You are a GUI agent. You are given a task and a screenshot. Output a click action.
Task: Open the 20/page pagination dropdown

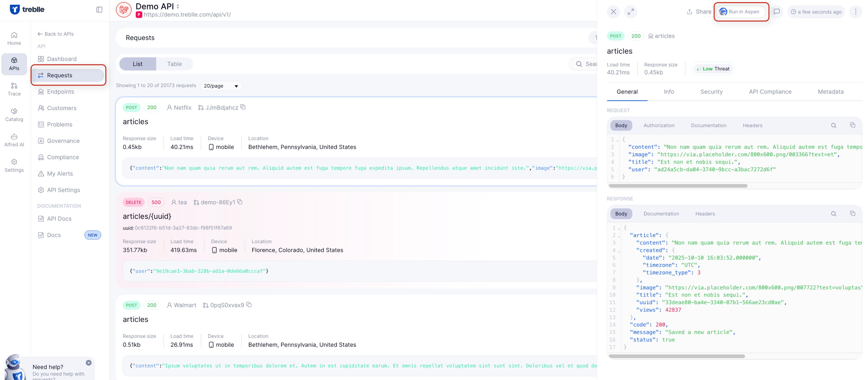coord(221,86)
